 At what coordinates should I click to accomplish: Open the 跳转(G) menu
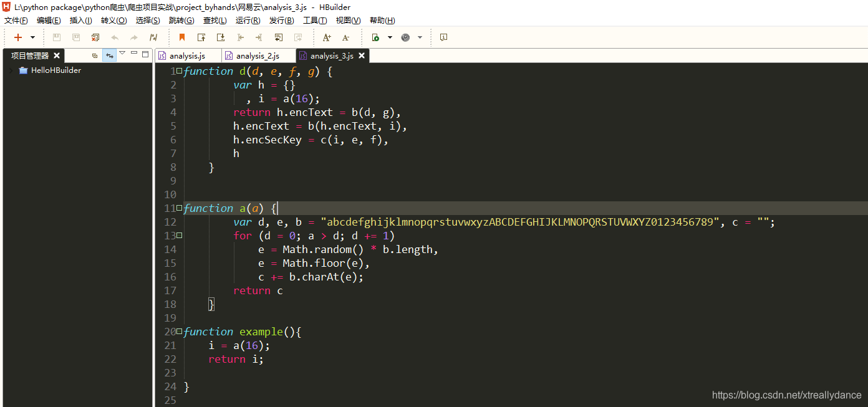(x=181, y=21)
